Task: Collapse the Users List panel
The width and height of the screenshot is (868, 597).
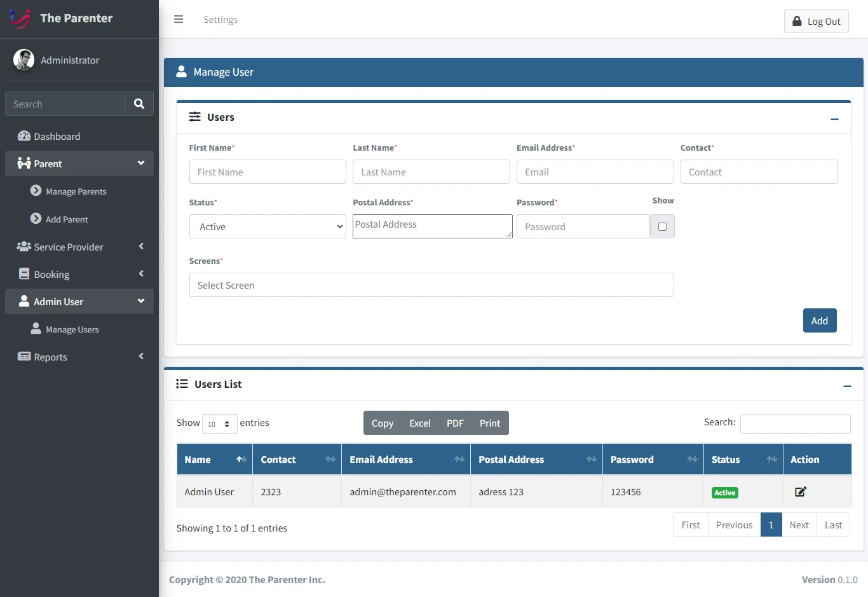Action: (847, 386)
